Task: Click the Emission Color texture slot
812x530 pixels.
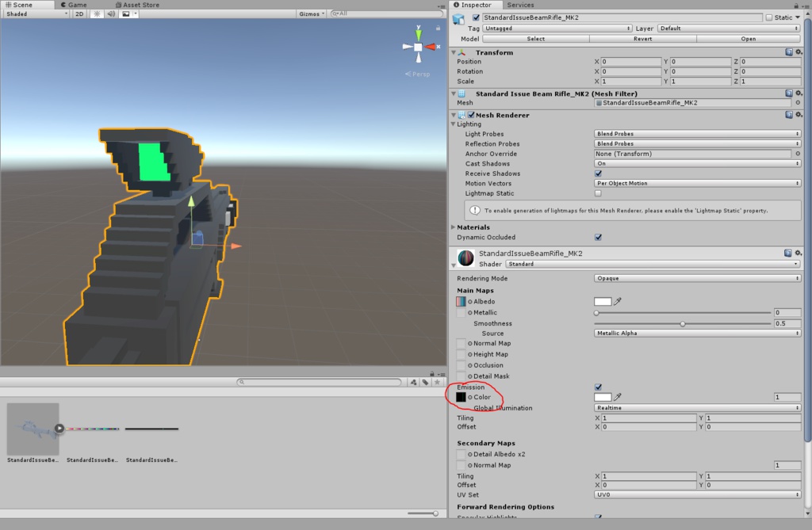Action: point(461,397)
